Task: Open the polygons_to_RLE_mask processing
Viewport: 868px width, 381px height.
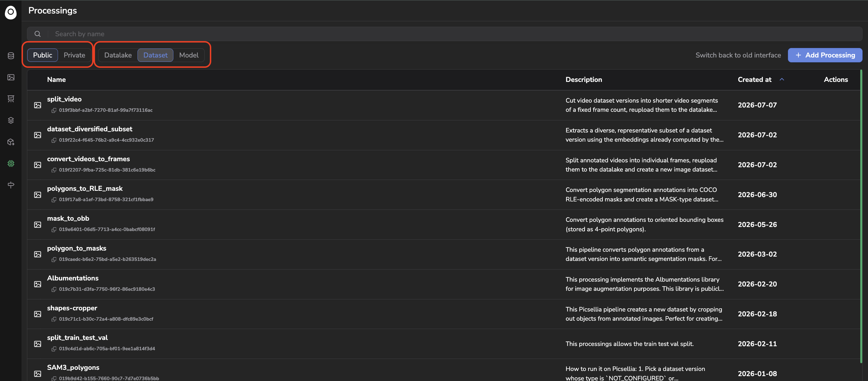Action: click(x=85, y=188)
